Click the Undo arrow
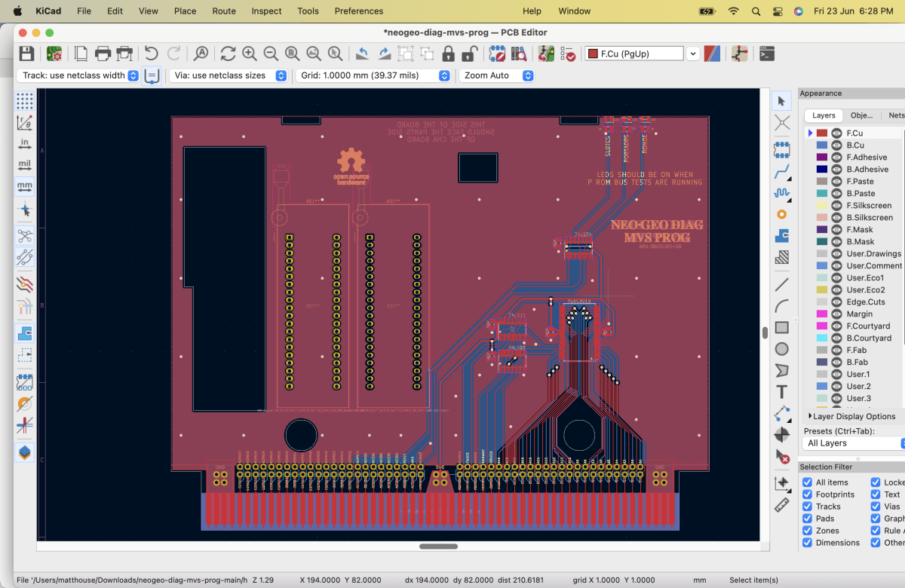 (152, 54)
